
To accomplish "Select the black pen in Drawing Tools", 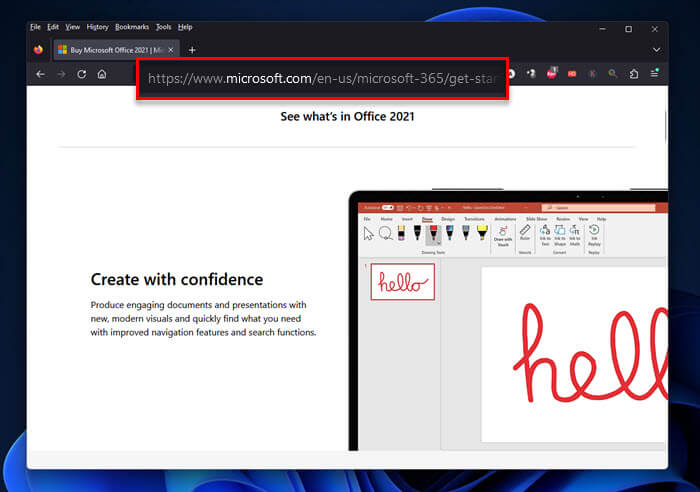I will 417,233.
